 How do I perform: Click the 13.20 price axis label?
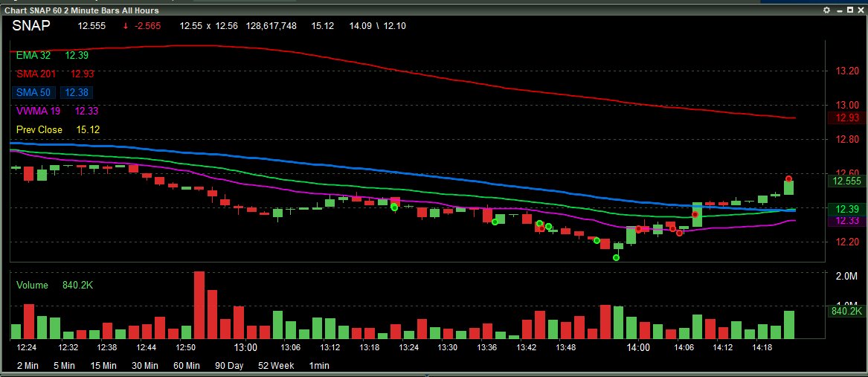(x=847, y=71)
